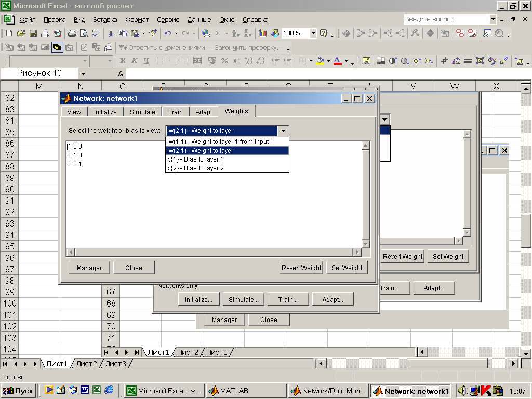Viewport: 532px width, 399px height.
Task: Open the weight or bias selection dropdown arrow
Action: coord(283,130)
